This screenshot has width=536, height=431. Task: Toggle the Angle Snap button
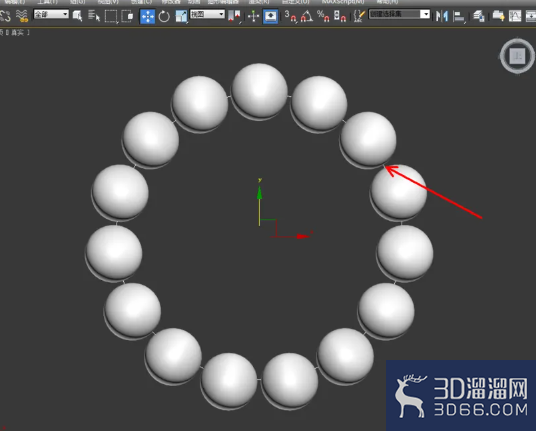307,16
